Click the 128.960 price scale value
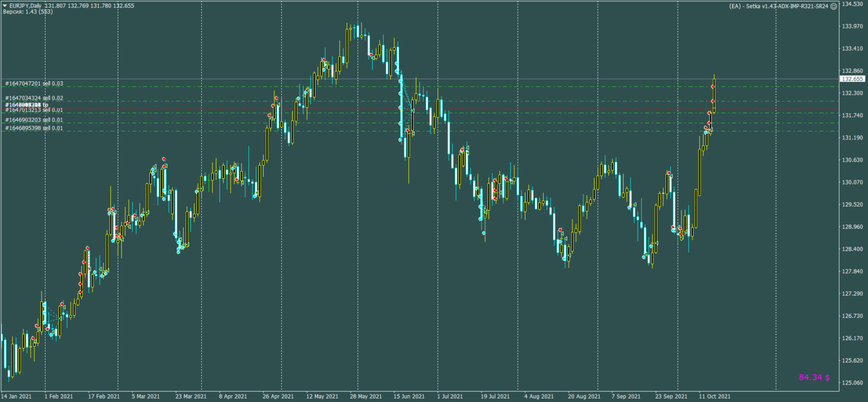The width and height of the screenshot is (868, 402). tap(852, 227)
